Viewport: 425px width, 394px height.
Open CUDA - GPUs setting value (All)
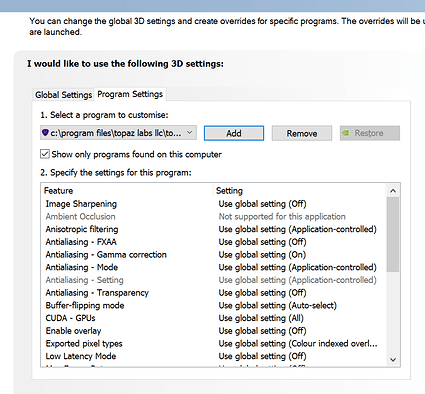pos(261,318)
